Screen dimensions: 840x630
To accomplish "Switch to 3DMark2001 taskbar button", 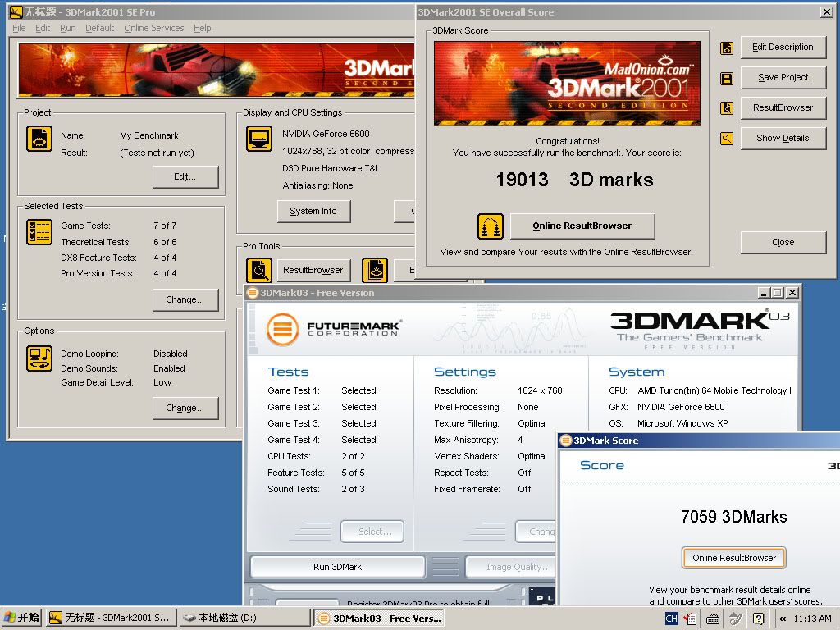I will [111, 619].
